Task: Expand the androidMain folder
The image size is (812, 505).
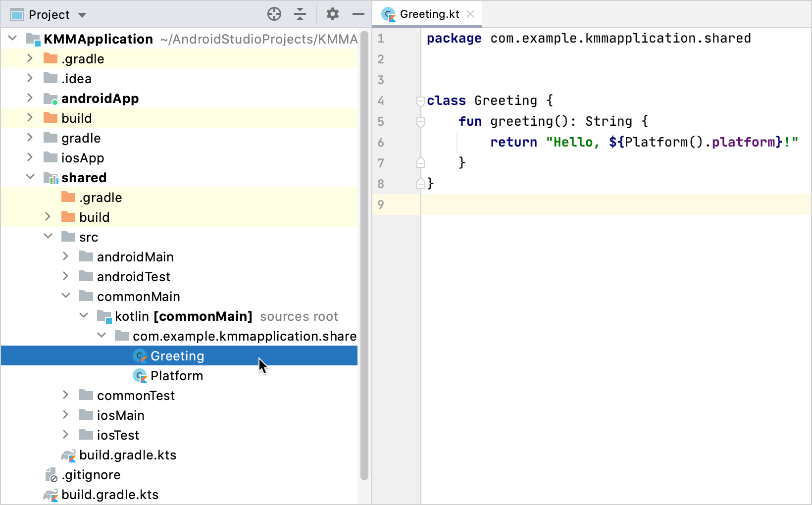Action: click(x=65, y=256)
